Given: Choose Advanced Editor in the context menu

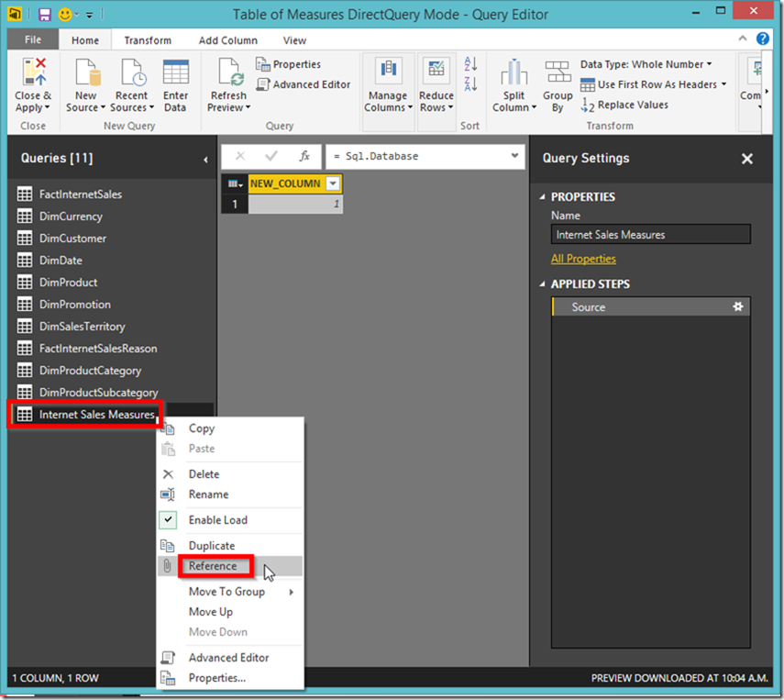Looking at the screenshot, I should click(x=230, y=658).
